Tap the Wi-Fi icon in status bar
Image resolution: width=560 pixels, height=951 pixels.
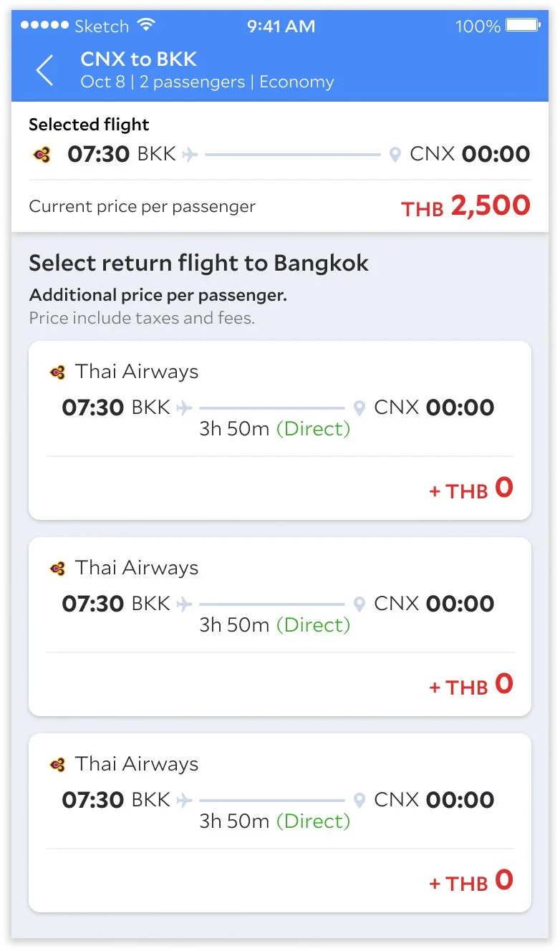[147, 25]
